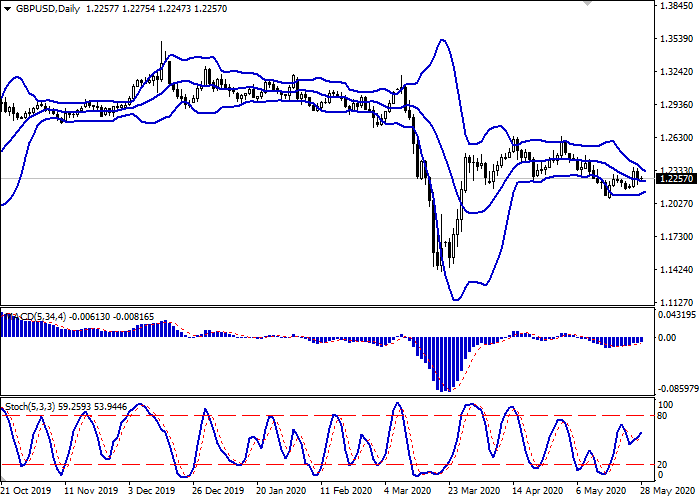Click the MACD 0.00 scale label

[x=665, y=338]
